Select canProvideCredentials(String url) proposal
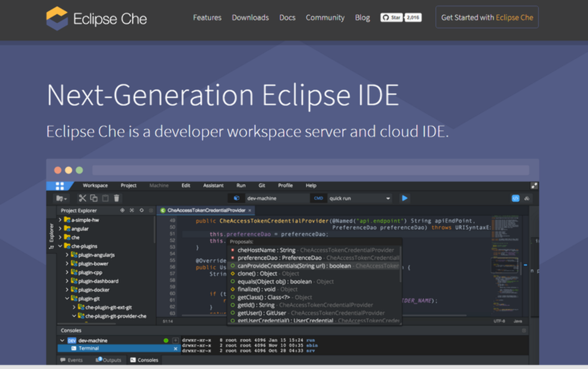Viewport: 588px width, 369px height. 315,265
